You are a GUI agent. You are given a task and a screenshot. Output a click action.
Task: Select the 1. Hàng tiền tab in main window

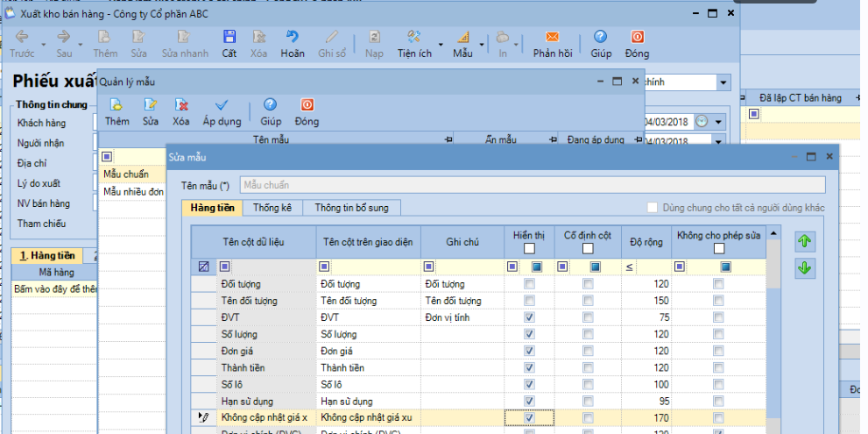pos(46,255)
